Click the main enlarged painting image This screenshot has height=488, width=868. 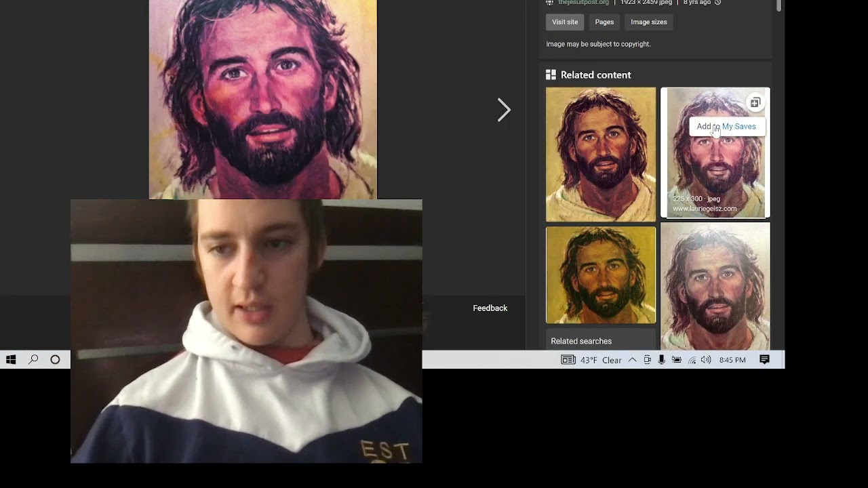click(262, 100)
